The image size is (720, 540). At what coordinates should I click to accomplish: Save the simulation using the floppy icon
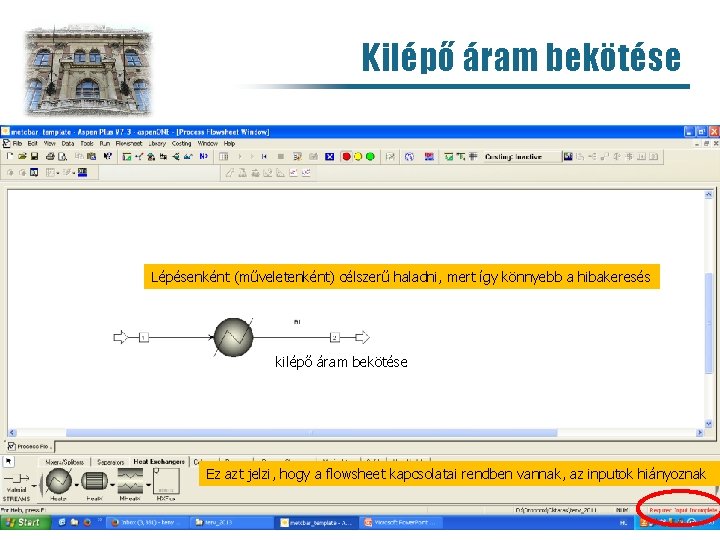[x=34, y=157]
